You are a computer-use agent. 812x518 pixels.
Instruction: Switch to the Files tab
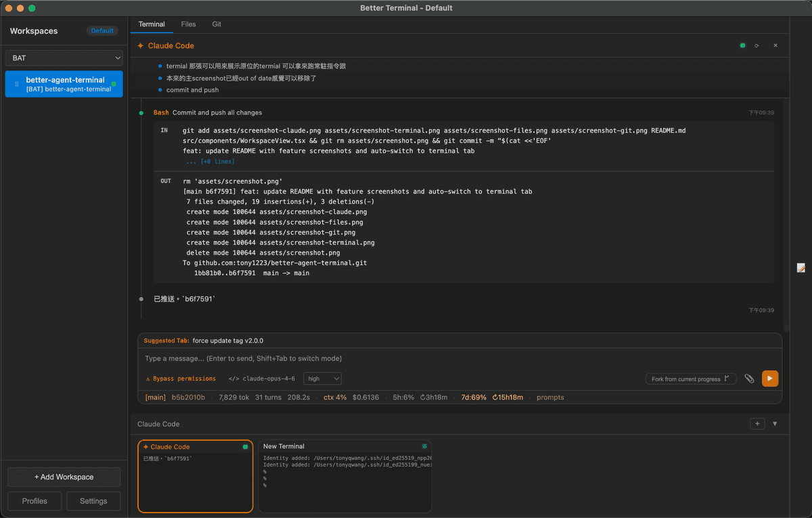click(188, 24)
